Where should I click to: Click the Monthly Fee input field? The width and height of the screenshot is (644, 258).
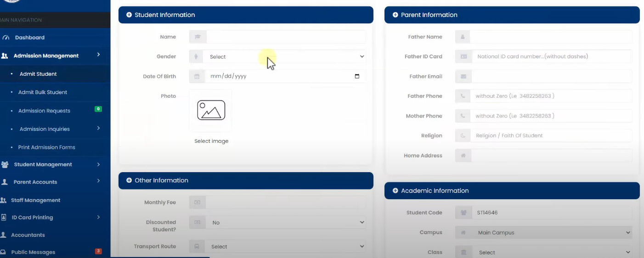pos(286,202)
